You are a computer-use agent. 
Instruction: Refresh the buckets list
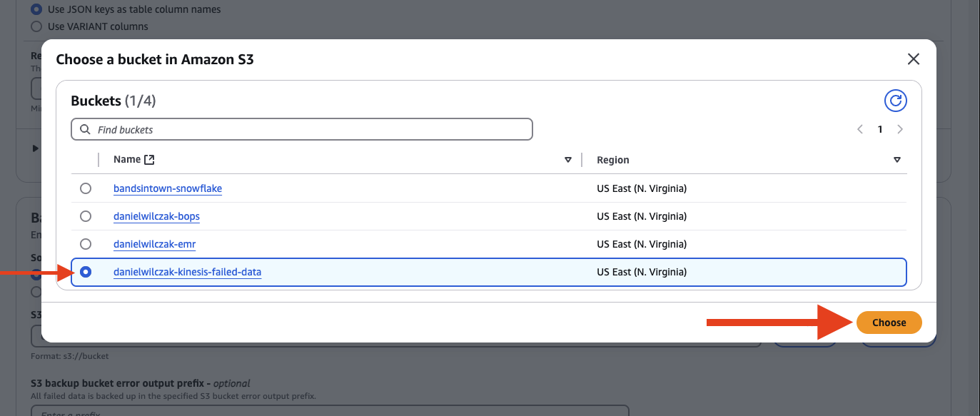tap(895, 101)
